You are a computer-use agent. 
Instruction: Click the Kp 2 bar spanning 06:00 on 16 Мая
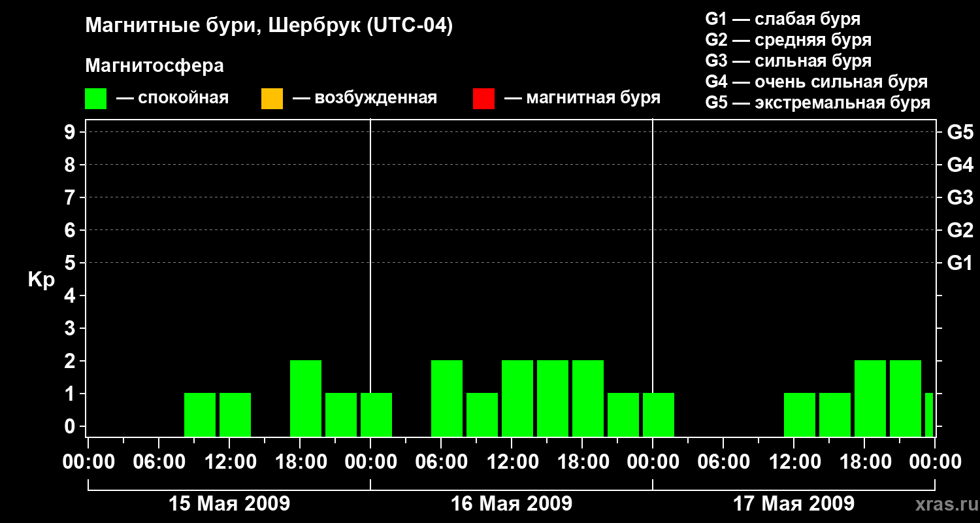447,398
